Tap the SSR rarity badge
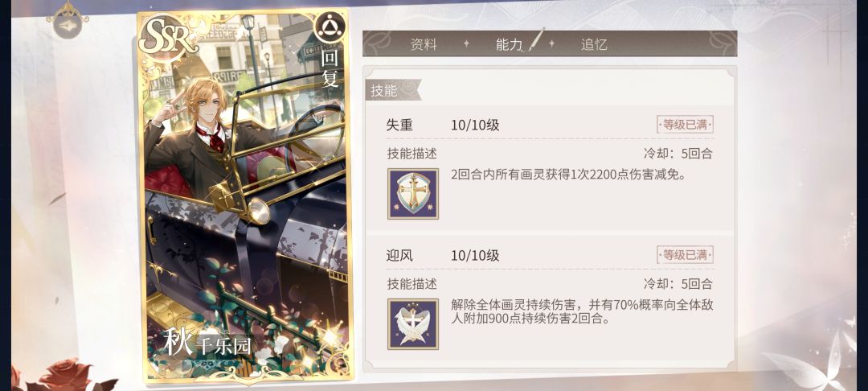This screenshot has width=868, height=391. click(x=168, y=36)
